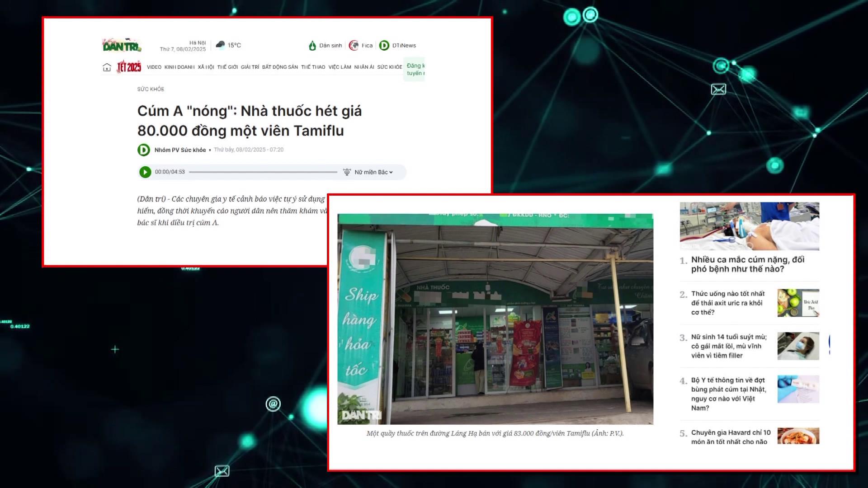Click the Sức khỏe breadcrumb link
The image size is (868, 488).
[151, 89]
